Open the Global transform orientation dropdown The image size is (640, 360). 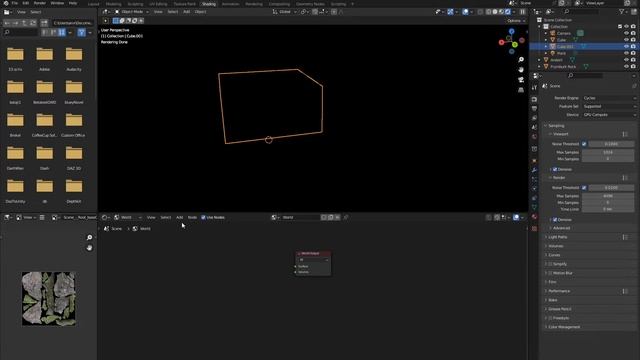285,12
